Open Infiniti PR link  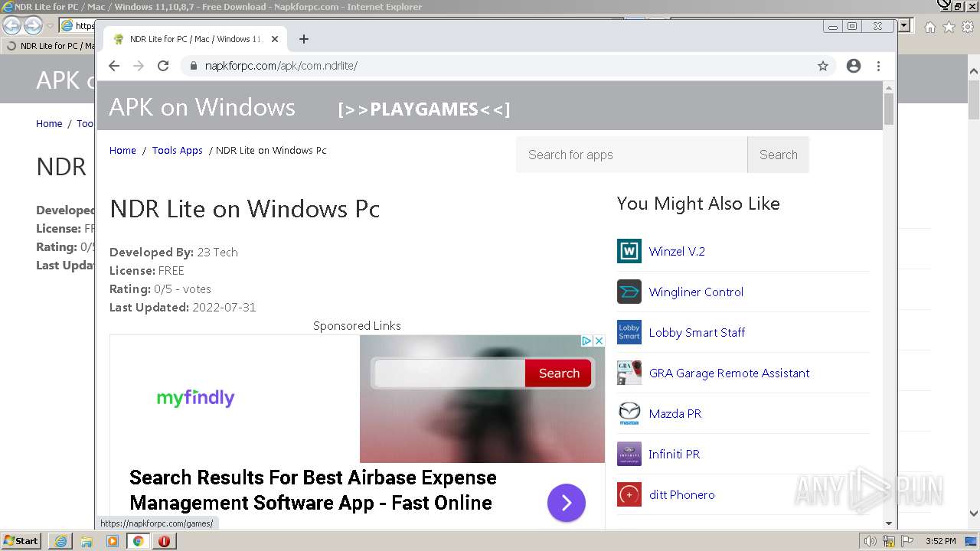click(675, 454)
